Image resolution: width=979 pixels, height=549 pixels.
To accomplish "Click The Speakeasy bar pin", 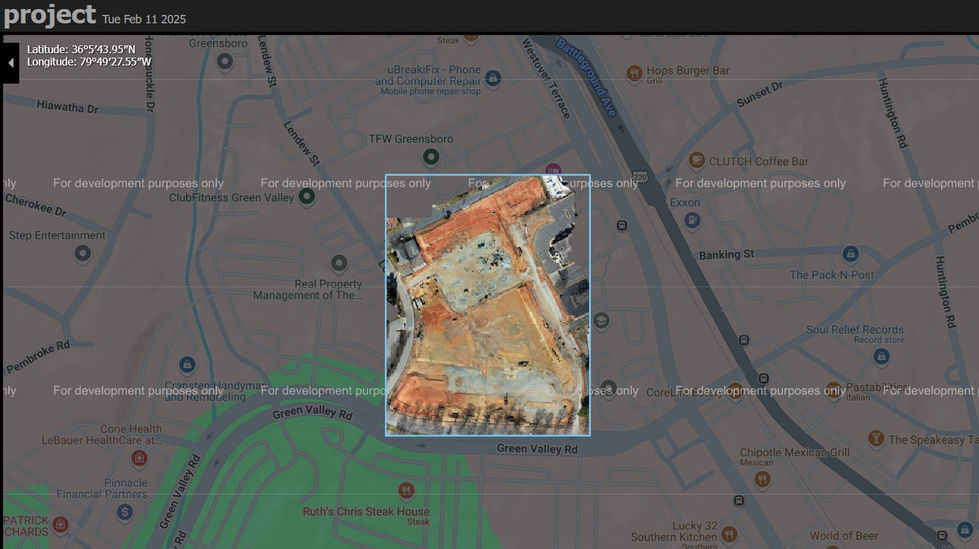I will coord(876,438).
